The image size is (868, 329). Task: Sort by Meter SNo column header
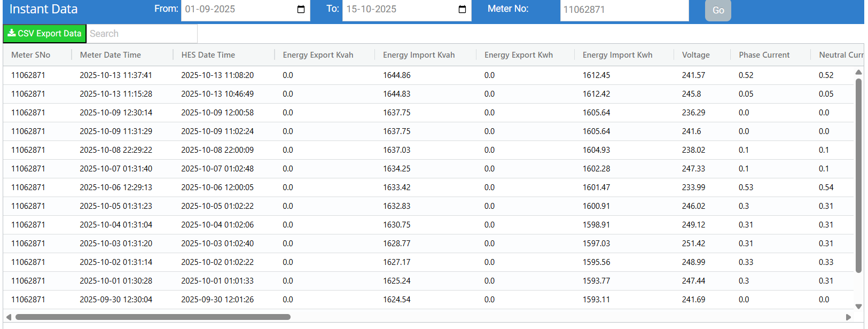[x=31, y=55]
